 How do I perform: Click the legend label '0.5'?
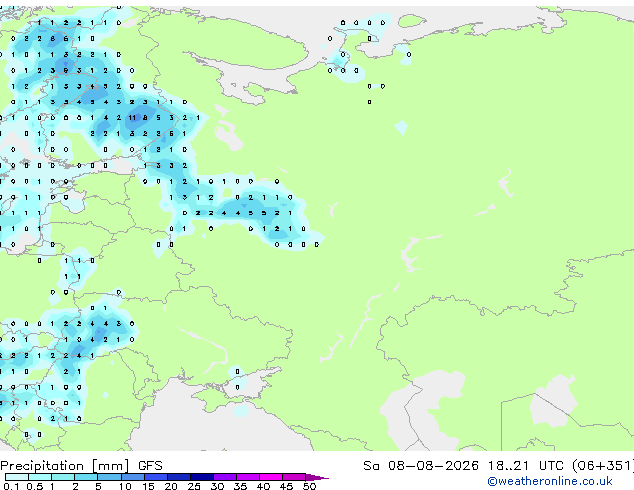click(34, 486)
